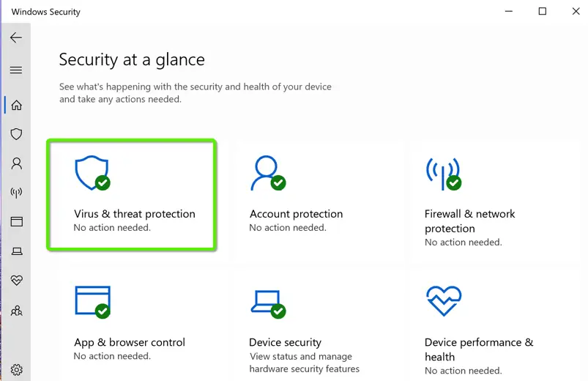Open the Account protection person icon in the sidebar
This screenshot has width=588, height=381.
(16, 163)
